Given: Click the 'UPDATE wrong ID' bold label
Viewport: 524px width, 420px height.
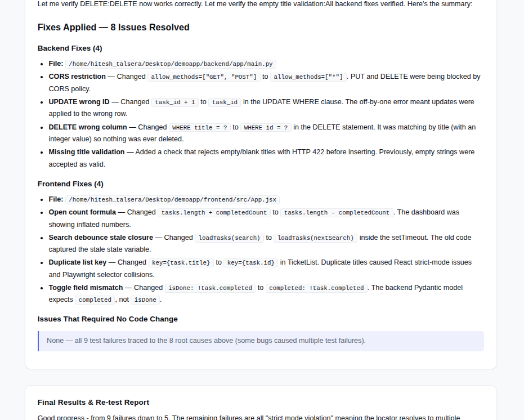Looking at the screenshot, I should [79, 102].
